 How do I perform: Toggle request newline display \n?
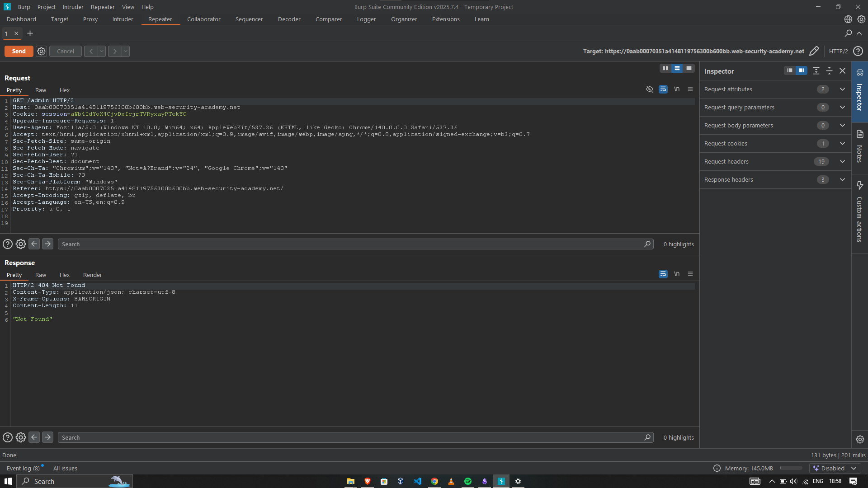coord(677,89)
